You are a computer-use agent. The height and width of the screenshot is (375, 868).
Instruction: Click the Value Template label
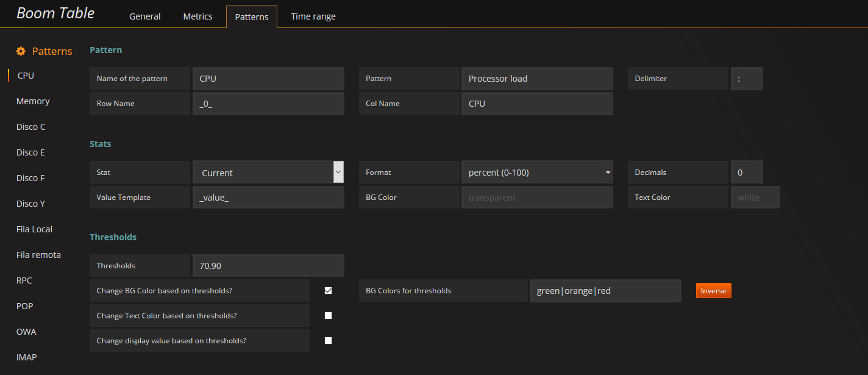click(123, 198)
